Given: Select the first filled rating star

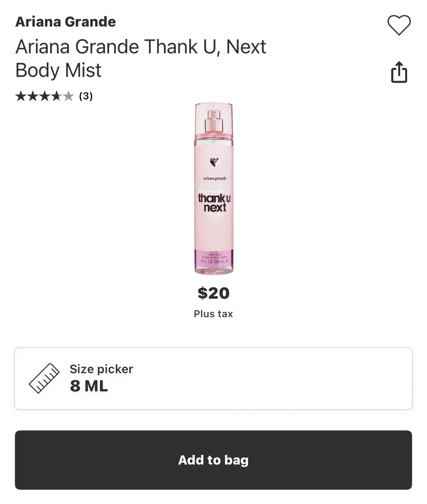Looking at the screenshot, I should (21, 96).
